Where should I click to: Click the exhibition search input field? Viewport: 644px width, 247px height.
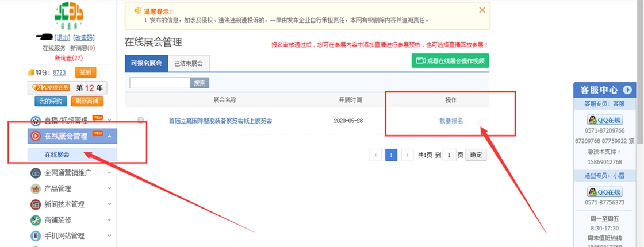(160, 83)
